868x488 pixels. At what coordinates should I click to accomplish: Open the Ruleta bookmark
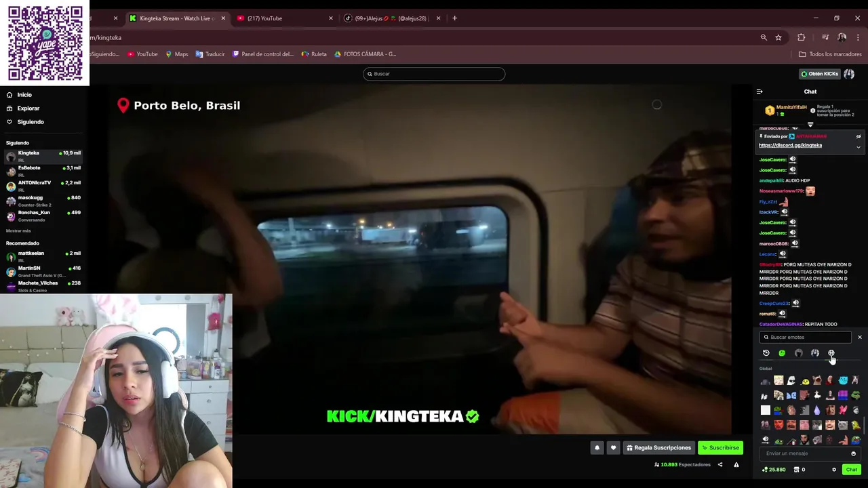coord(314,54)
